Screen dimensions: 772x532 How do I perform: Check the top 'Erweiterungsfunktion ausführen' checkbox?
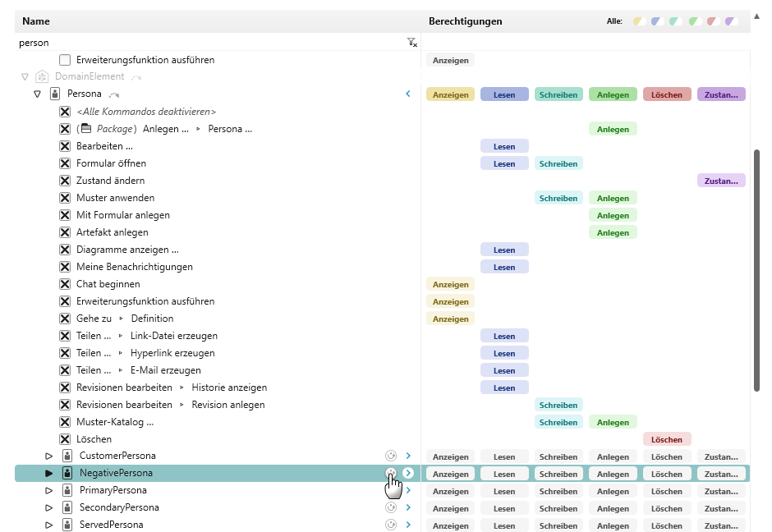point(65,60)
